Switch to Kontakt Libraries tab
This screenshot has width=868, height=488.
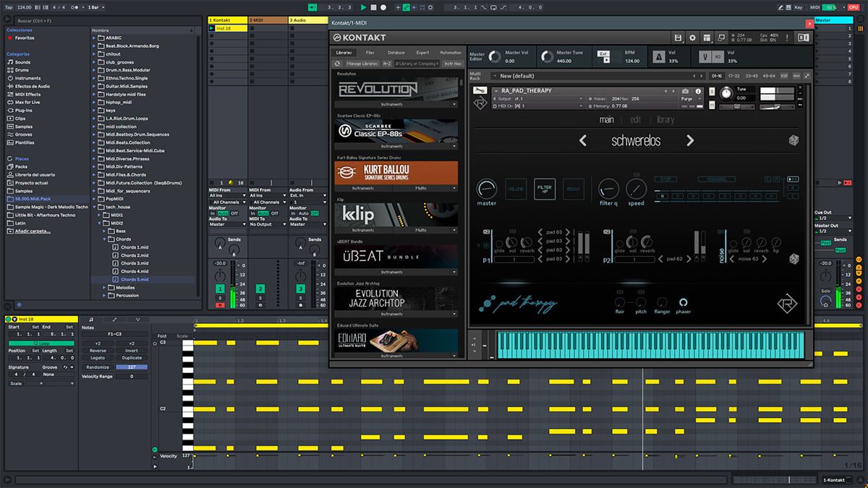tap(344, 53)
